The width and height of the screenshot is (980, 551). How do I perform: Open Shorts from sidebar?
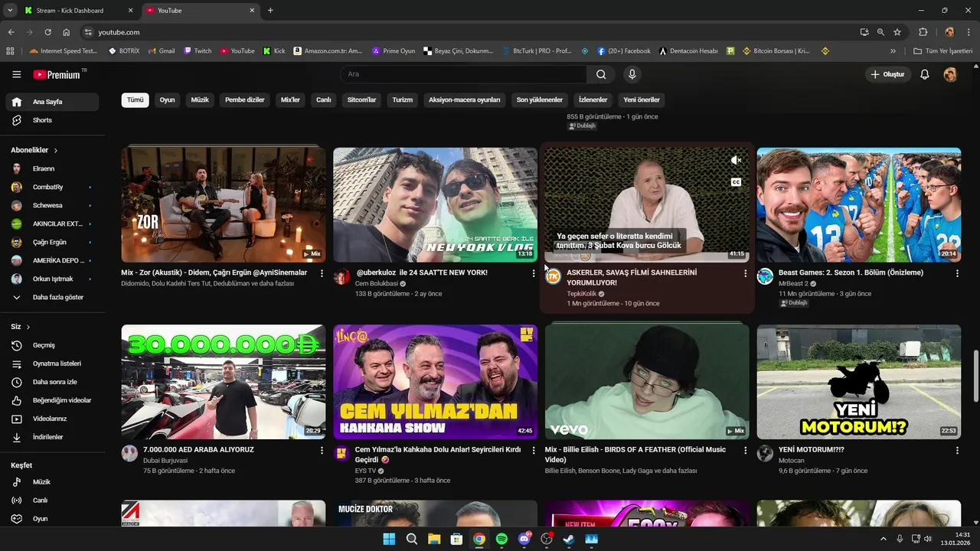coord(52,120)
